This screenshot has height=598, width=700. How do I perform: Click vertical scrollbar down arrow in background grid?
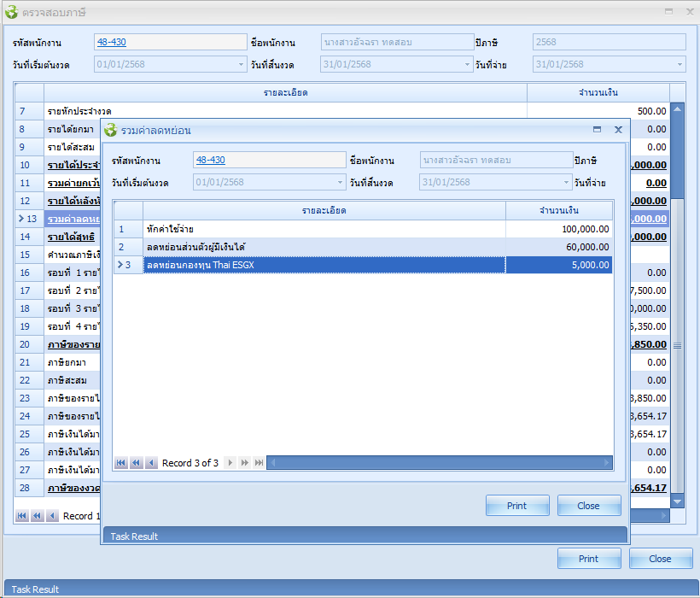(x=678, y=501)
